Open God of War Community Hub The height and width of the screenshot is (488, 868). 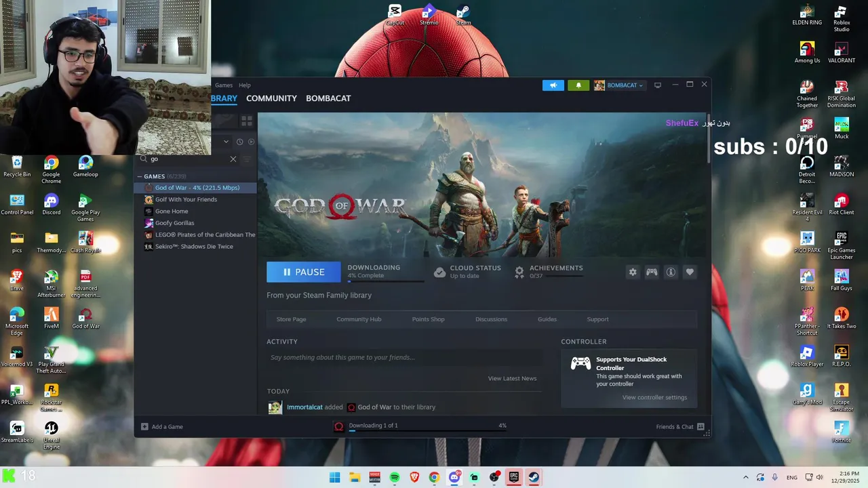359,319
